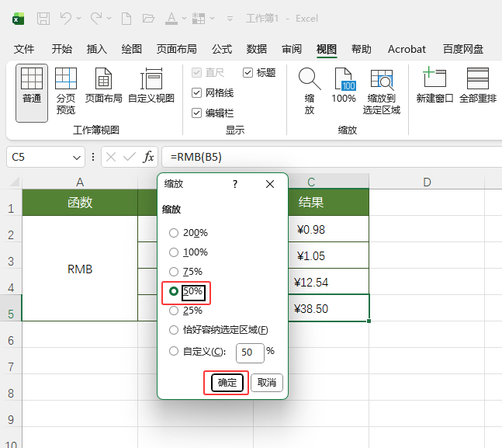This screenshot has height=448, width=502.
Task: Click the help question mark in Zoom dialog
Action: point(235,184)
